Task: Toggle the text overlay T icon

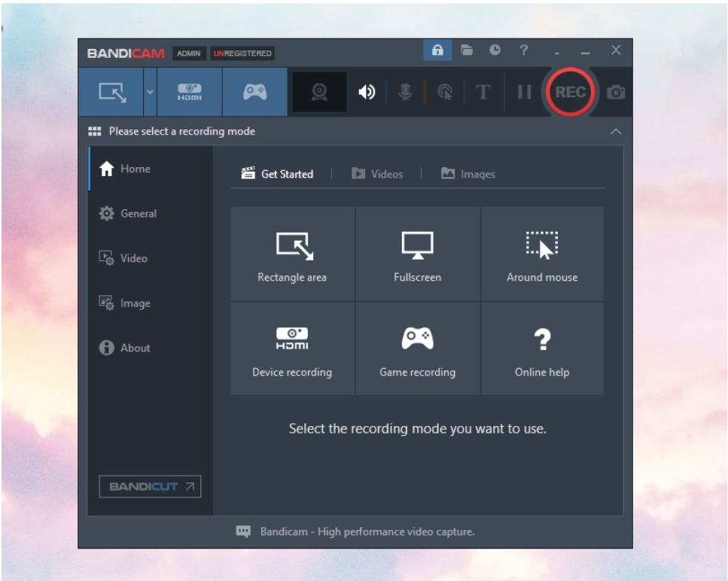Action: click(483, 92)
